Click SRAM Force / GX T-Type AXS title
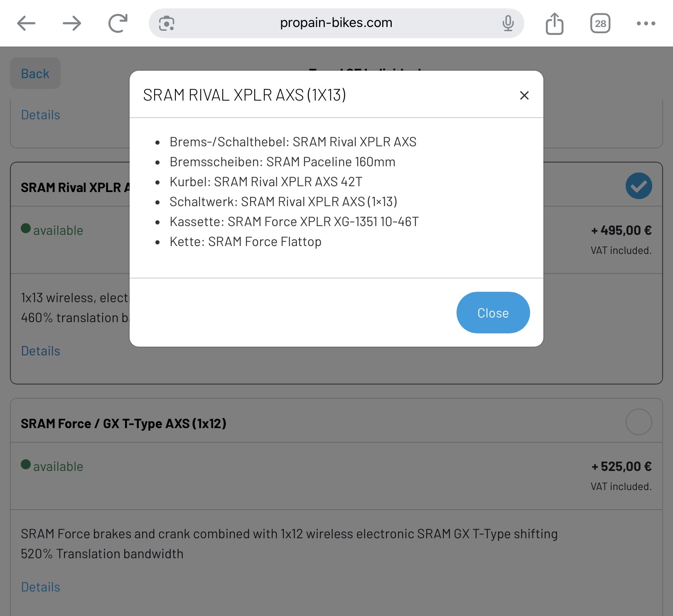The width and height of the screenshot is (673, 616). 123,424
